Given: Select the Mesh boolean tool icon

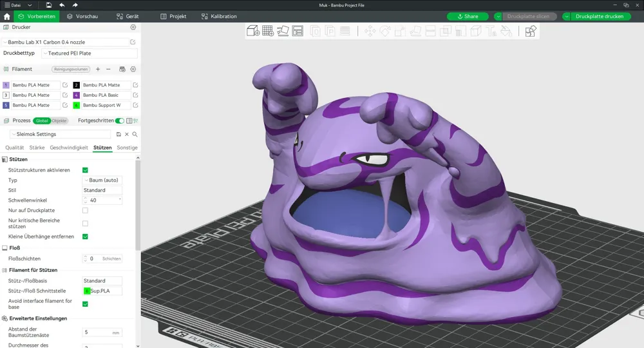Looking at the screenshot, I should (445, 31).
